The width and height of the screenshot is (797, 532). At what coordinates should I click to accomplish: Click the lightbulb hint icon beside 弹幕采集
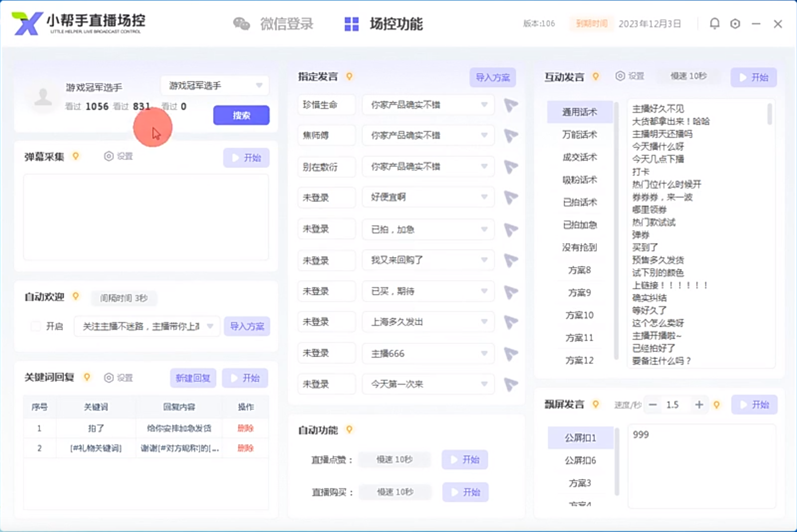[76, 156]
